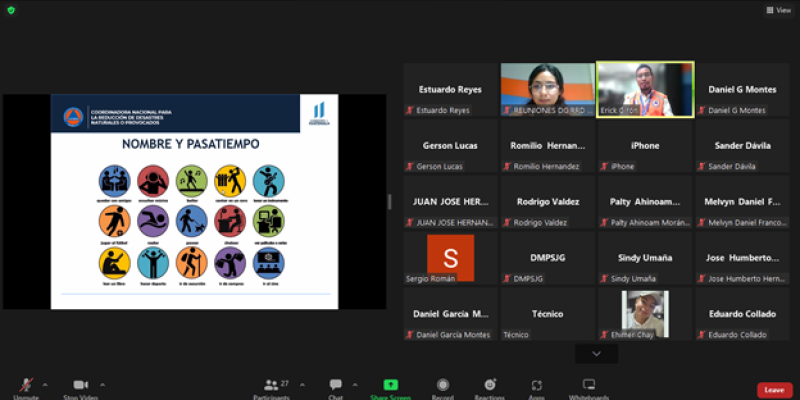
Task: Open the Participants panel
Action: tap(271, 386)
